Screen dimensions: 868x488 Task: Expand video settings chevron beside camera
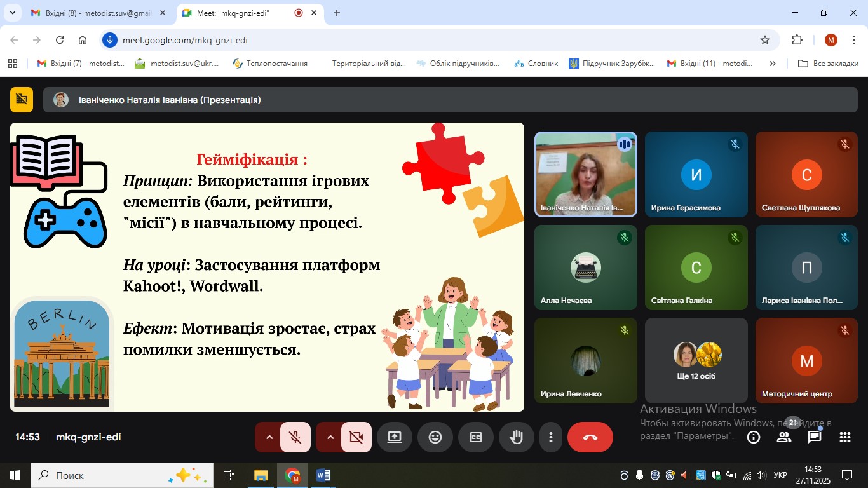(330, 437)
